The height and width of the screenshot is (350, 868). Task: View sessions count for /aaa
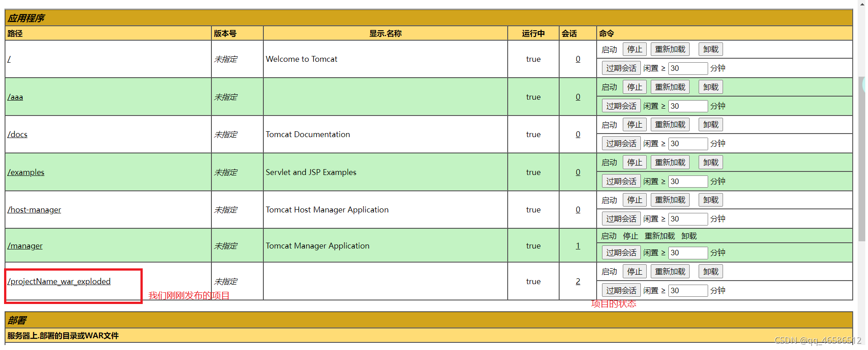click(578, 97)
